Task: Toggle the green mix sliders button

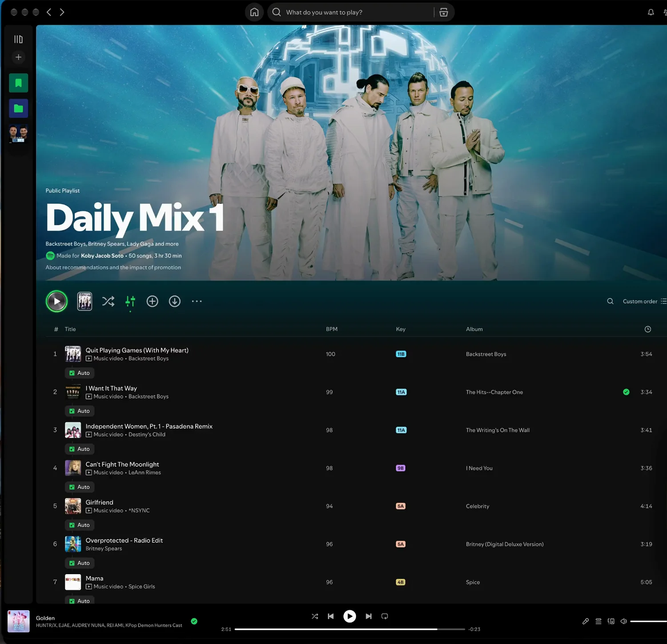Action: point(130,301)
